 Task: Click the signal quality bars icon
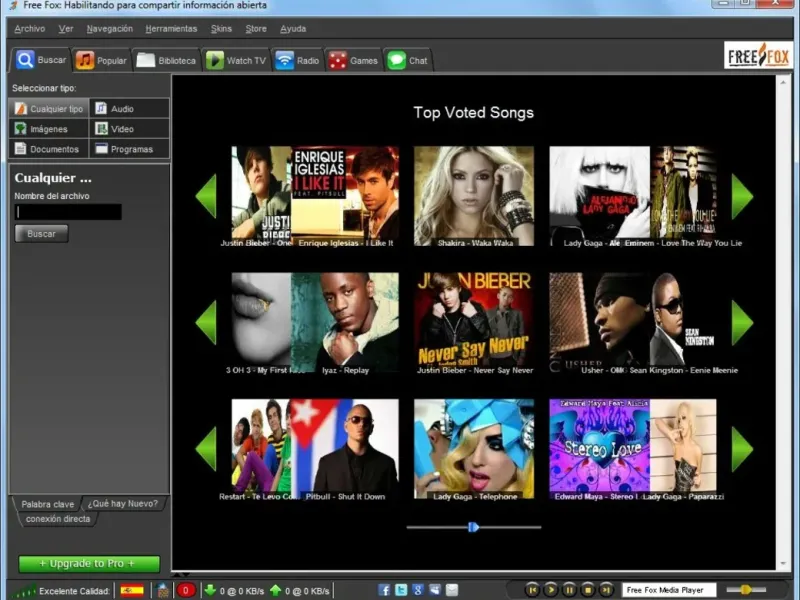[x=24, y=591]
